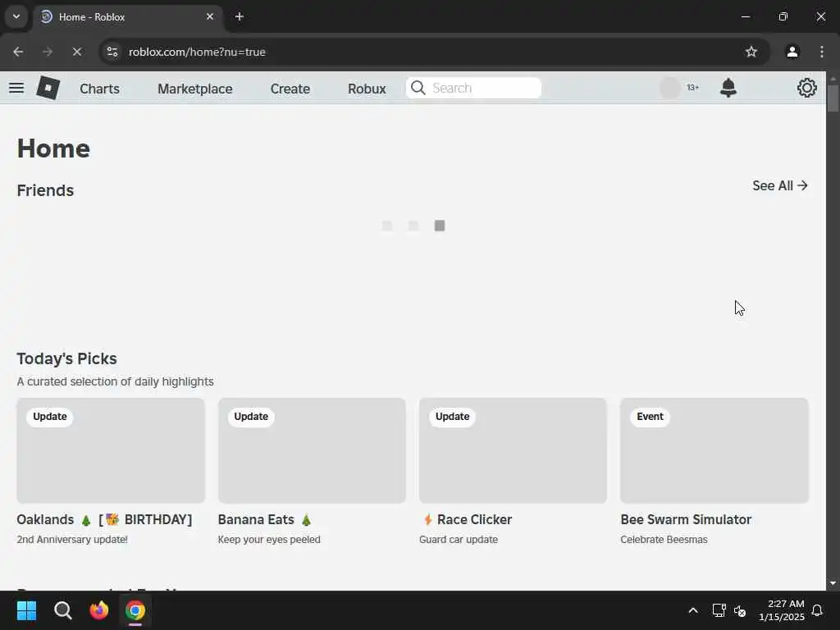Open the Marketplace page

[195, 89]
